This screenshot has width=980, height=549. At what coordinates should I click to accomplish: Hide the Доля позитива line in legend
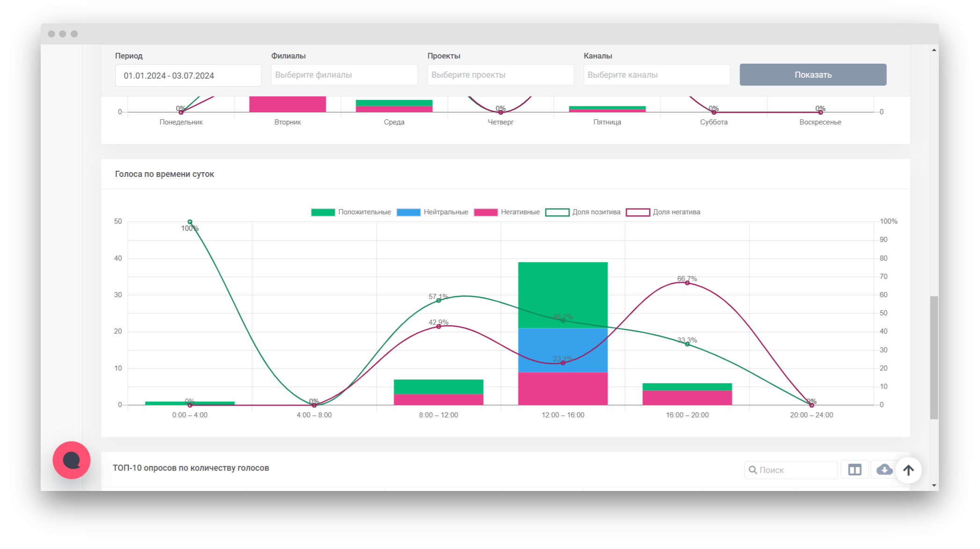[x=583, y=212]
